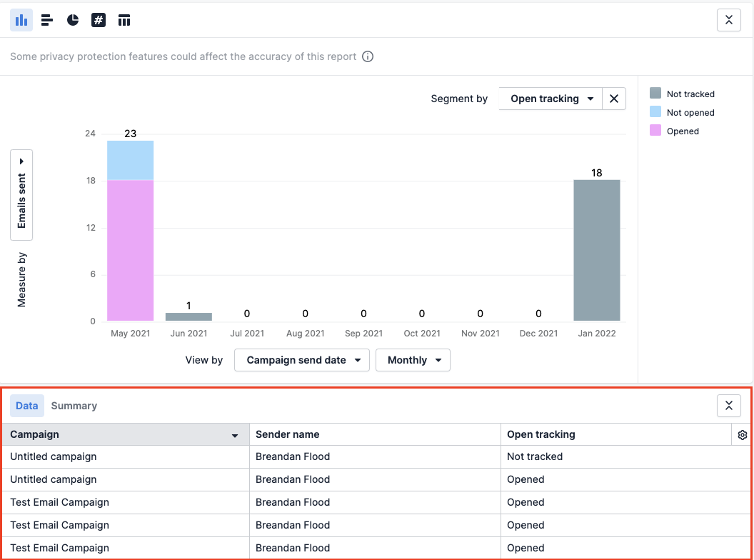The image size is (754, 560).
Task: Collapse the data table panel
Action: (728, 406)
